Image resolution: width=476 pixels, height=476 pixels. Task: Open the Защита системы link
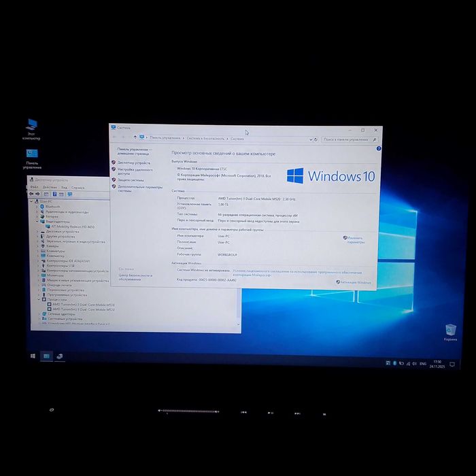tap(131, 180)
